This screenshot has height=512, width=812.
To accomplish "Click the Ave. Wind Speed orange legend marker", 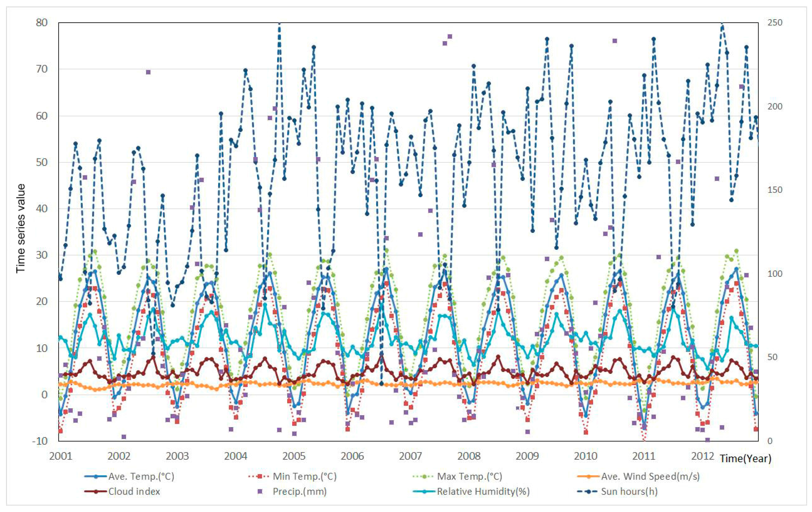I will pos(589,477).
